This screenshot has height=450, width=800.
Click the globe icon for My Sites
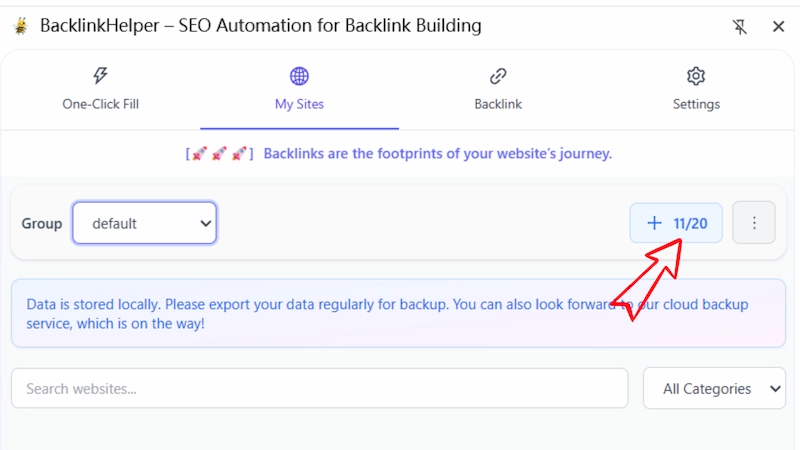pos(299,76)
